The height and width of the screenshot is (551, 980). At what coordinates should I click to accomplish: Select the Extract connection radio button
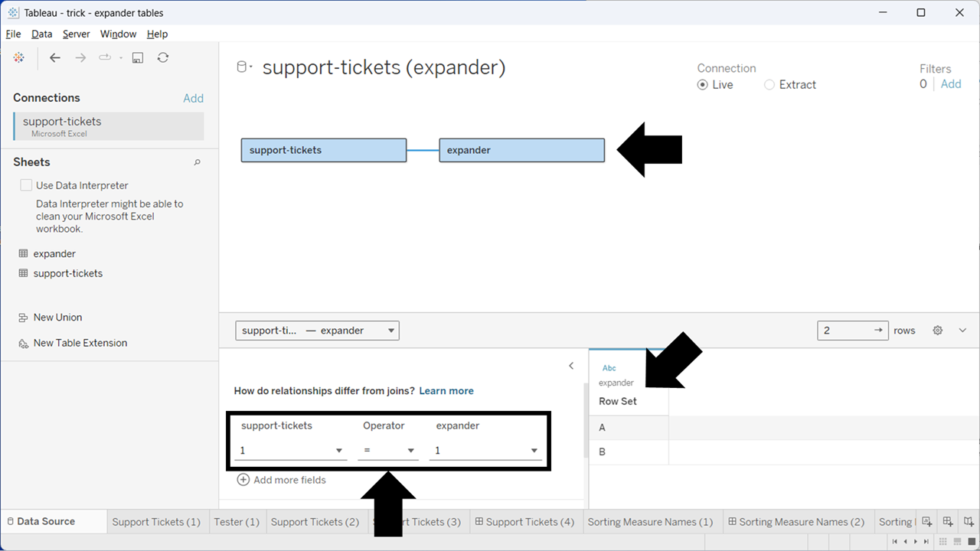(x=769, y=85)
